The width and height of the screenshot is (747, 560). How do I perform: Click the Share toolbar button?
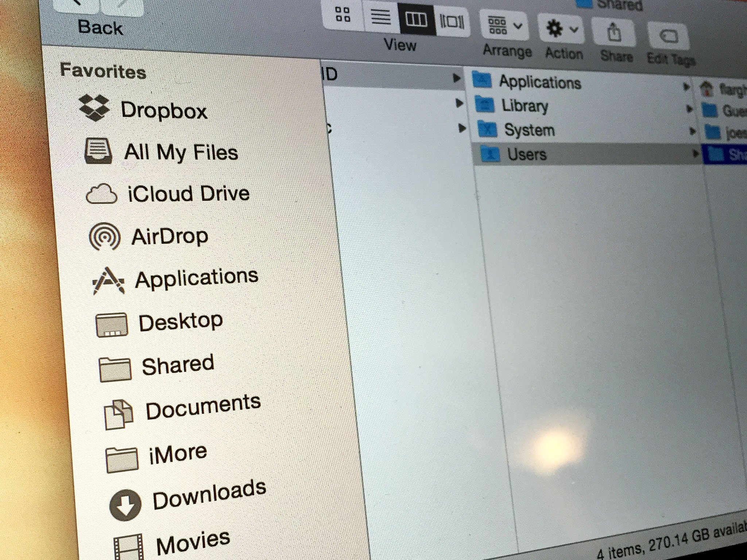click(x=614, y=33)
